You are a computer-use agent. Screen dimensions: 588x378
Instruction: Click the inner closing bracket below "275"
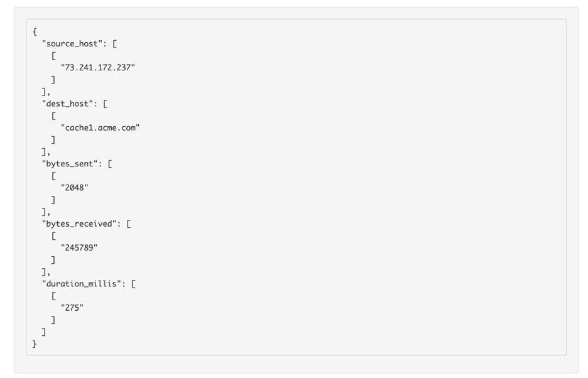53,320
